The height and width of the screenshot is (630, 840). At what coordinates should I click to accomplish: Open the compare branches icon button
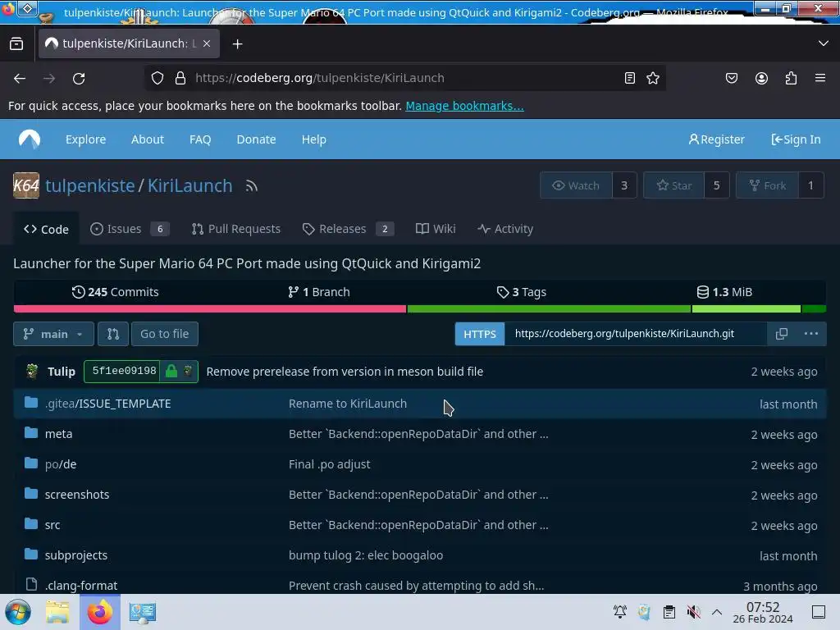click(x=113, y=334)
